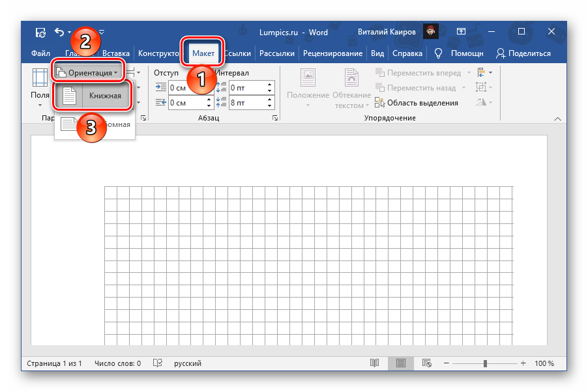Click the 100 % zoom level
This screenshot has height=392, width=588.
click(544, 363)
